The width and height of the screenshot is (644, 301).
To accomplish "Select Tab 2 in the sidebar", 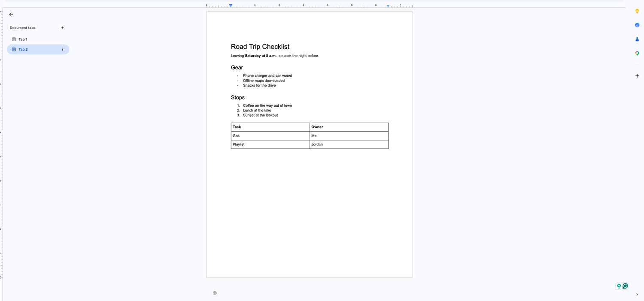I will (x=38, y=49).
